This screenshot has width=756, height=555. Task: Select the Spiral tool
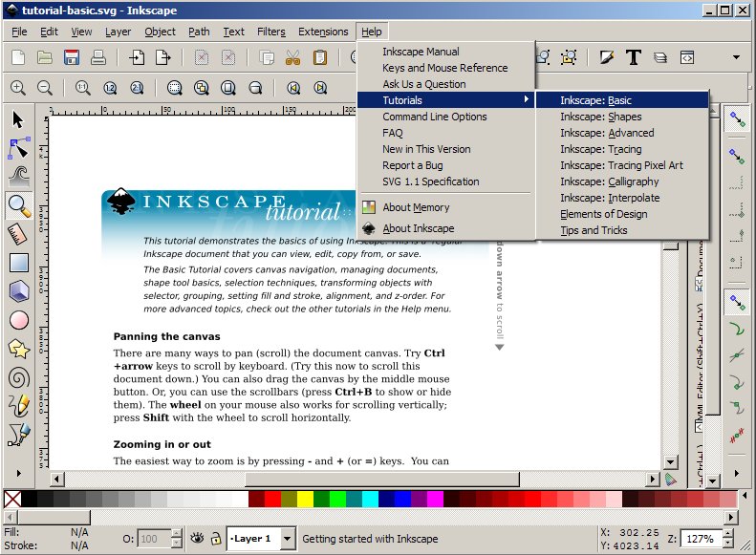(x=18, y=378)
